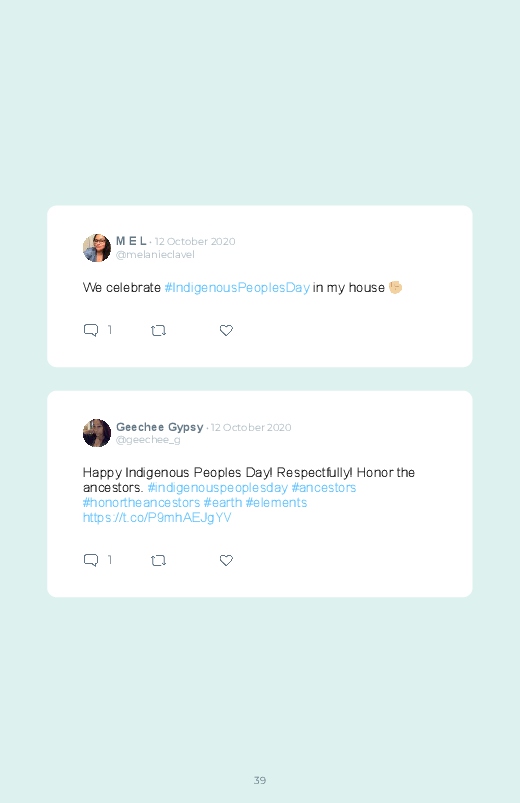Image resolution: width=520 pixels, height=803 pixels.
Task: Click the Geechee Gypsy display name
Action: 160,427
